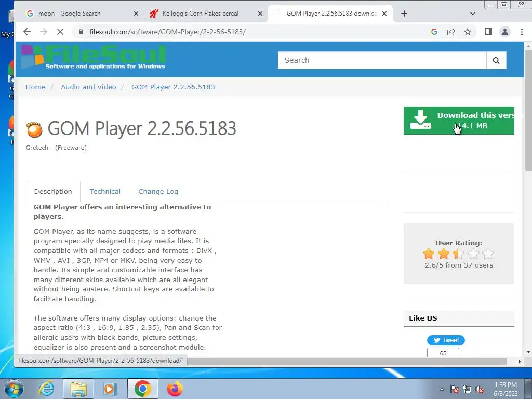Open Home breadcrumb link

(36, 87)
